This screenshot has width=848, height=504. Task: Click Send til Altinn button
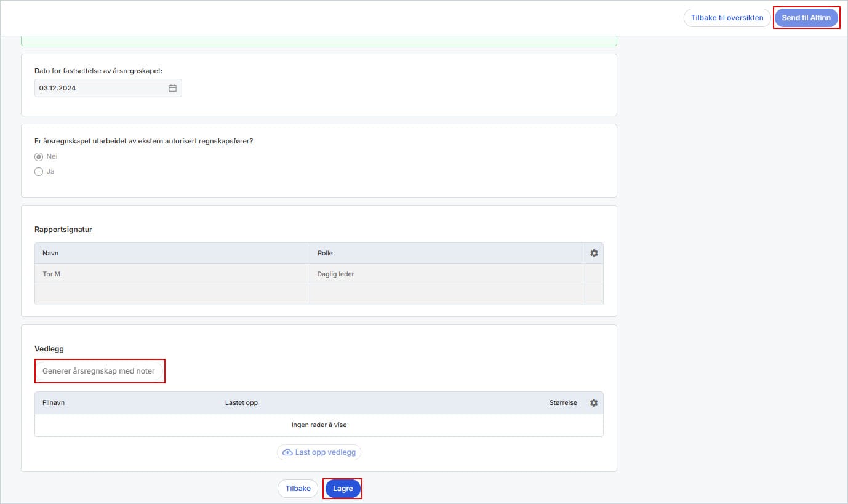point(806,18)
